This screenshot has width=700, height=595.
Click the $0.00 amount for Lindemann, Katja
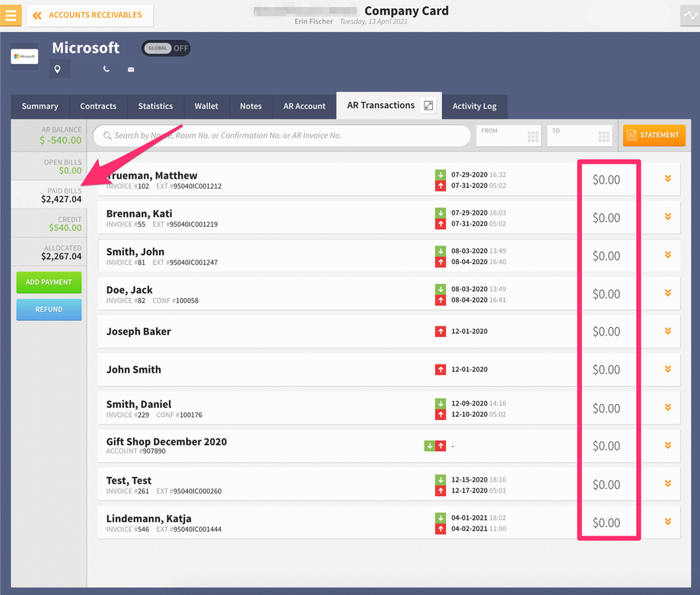[606, 523]
